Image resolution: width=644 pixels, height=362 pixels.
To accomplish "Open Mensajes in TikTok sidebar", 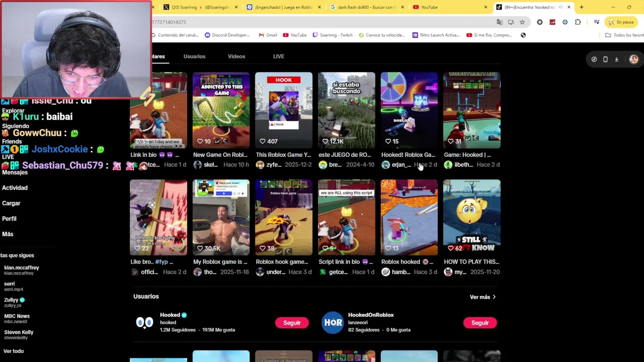I will click(x=15, y=172).
